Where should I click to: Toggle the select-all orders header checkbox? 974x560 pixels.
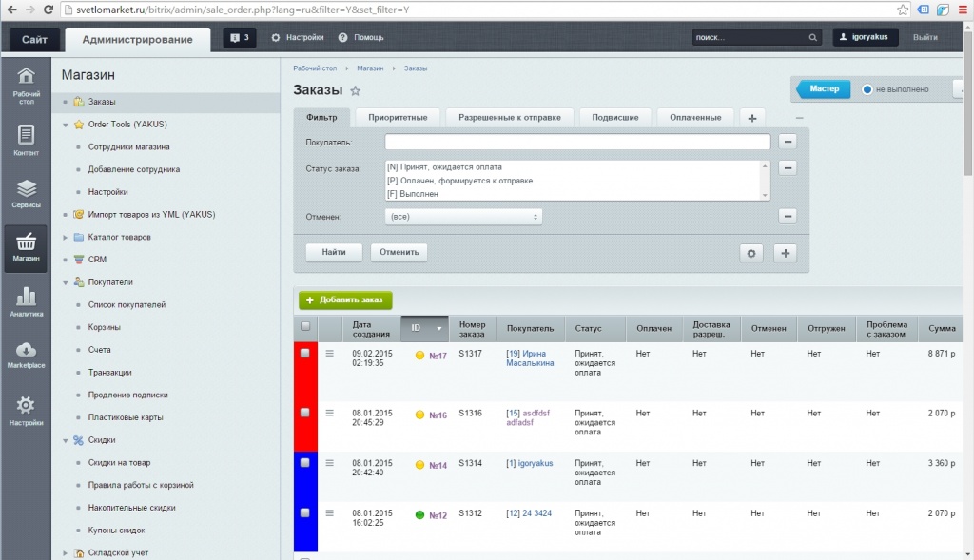tap(305, 327)
